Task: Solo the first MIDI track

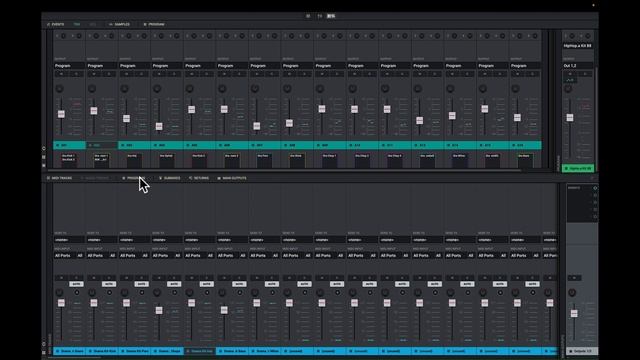Action: pyautogui.click(x=76, y=278)
